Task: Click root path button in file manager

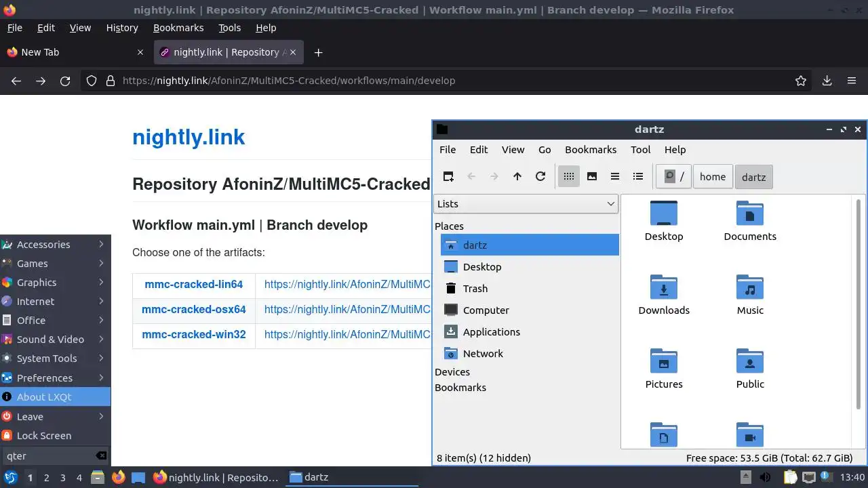Action: pos(674,176)
